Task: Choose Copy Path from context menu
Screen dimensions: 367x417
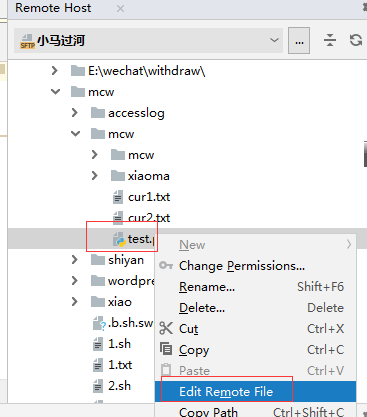Action: [x=255, y=411]
